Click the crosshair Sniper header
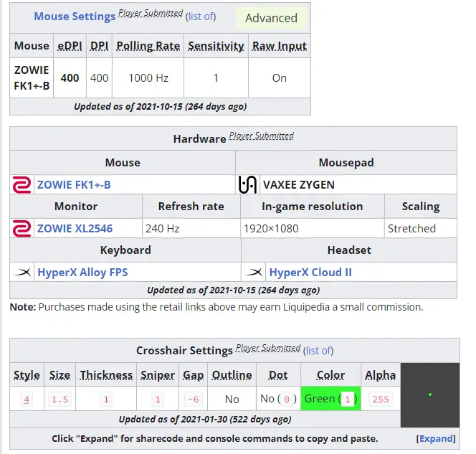476x454 pixels. 158,375
